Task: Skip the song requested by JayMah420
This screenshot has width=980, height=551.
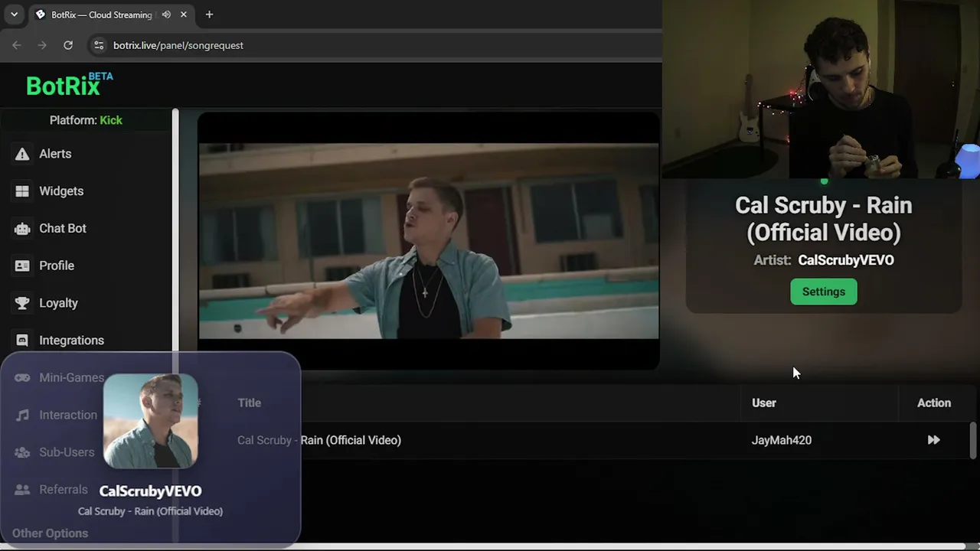Action: click(x=933, y=440)
